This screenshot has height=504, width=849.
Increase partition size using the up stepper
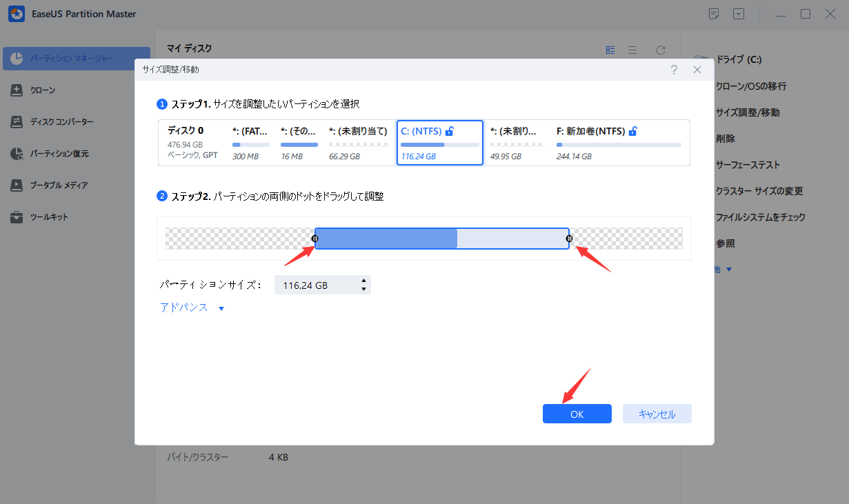[363, 281]
